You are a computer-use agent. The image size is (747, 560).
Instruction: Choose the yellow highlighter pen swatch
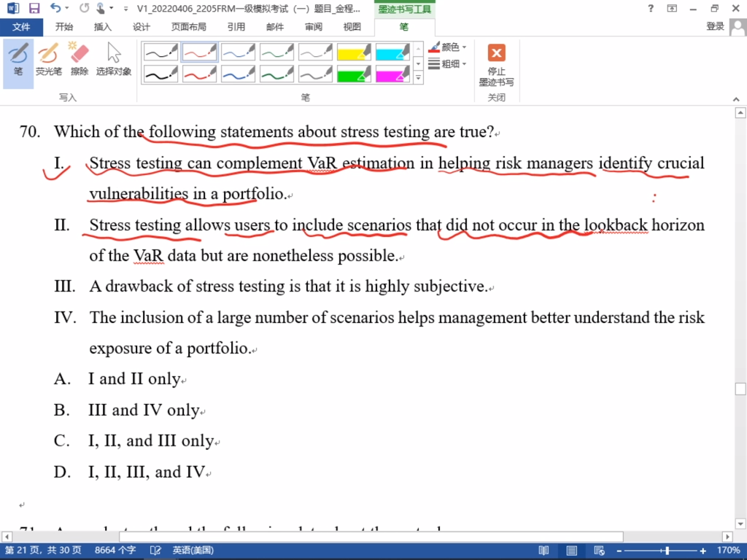pyautogui.click(x=354, y=52)
